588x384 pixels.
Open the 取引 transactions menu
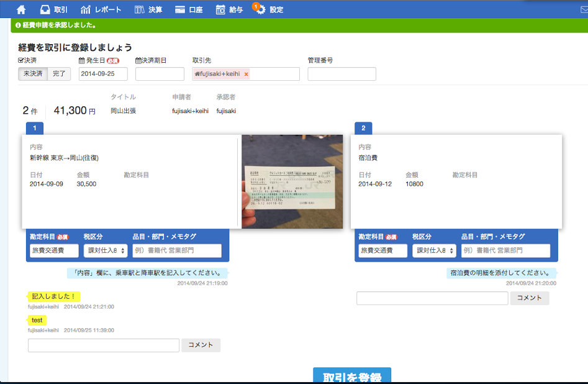tap(53, 9)
